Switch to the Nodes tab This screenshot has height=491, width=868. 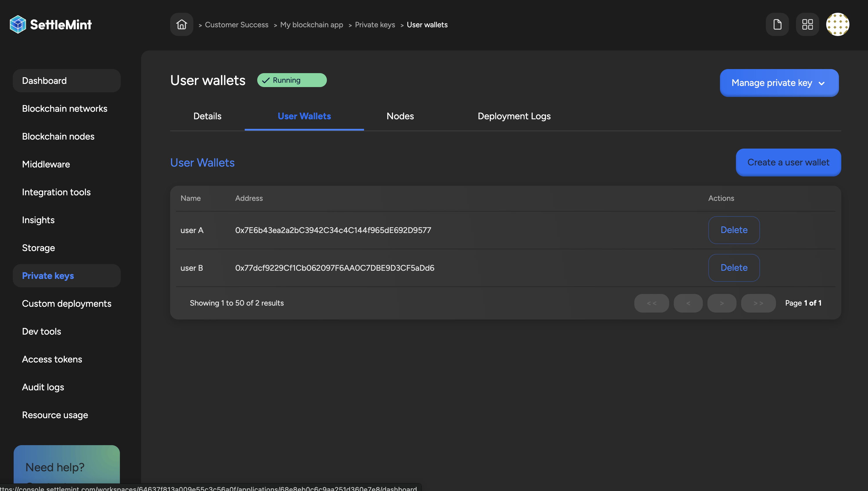400,116
